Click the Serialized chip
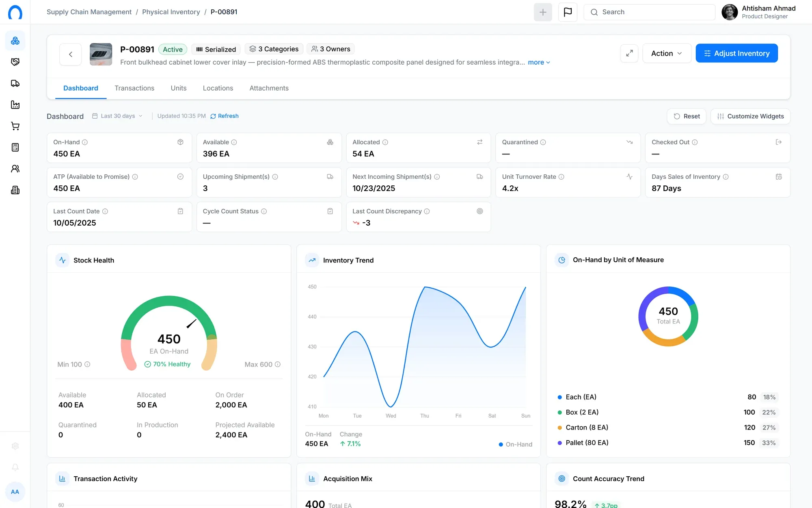Viewport: 812px width, 508px height. [x=216, y=49]
